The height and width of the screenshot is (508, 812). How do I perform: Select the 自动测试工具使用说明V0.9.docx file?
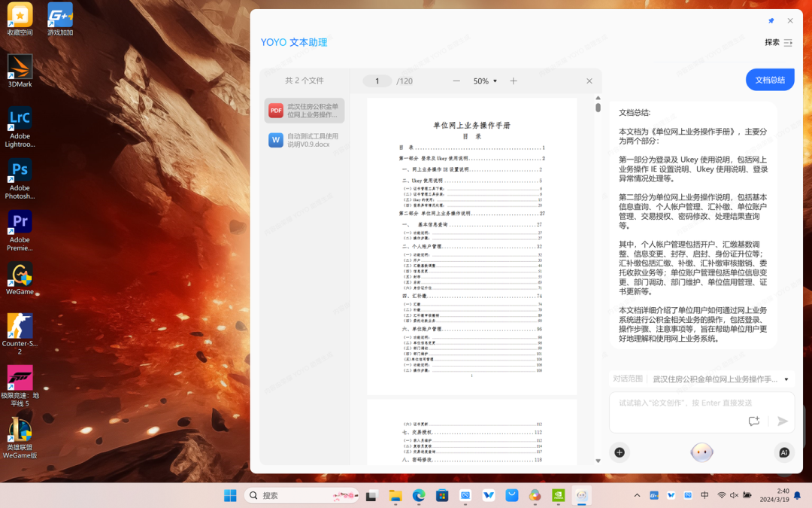(304, 140)
